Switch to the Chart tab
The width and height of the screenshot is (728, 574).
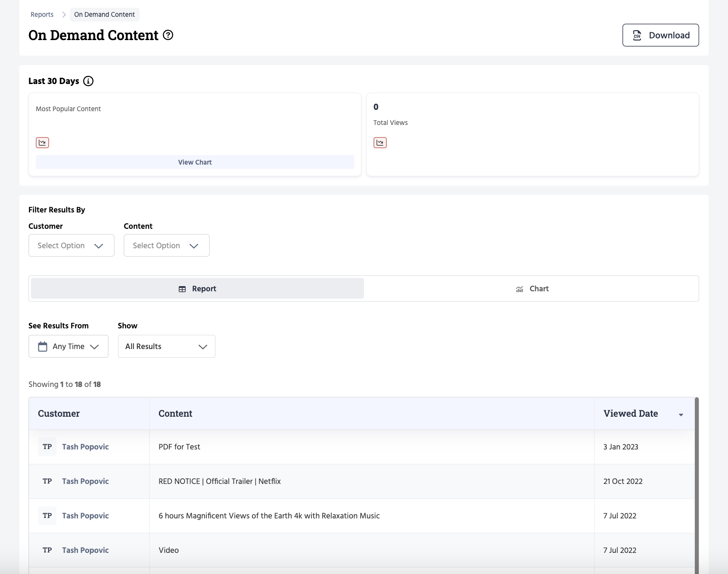coord(532,289)
